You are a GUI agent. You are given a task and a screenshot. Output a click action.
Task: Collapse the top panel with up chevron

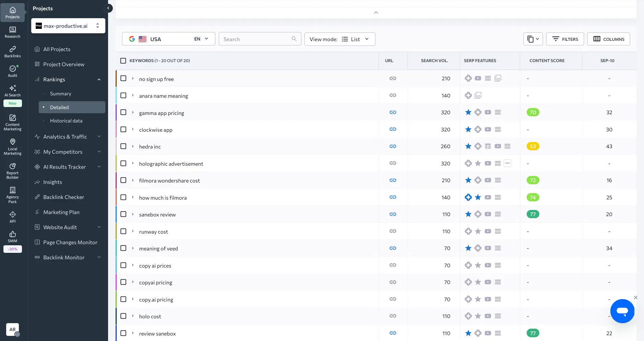376,12
